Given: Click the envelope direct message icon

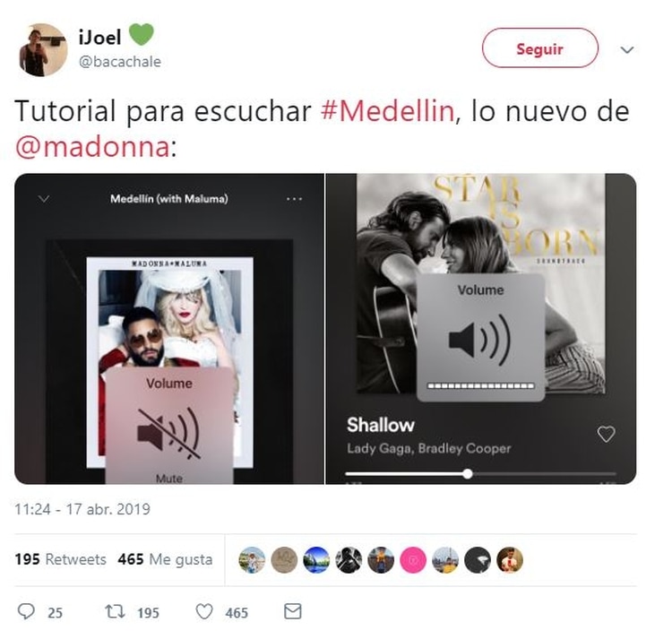Looking at the screenshot, I should (293, 611).
